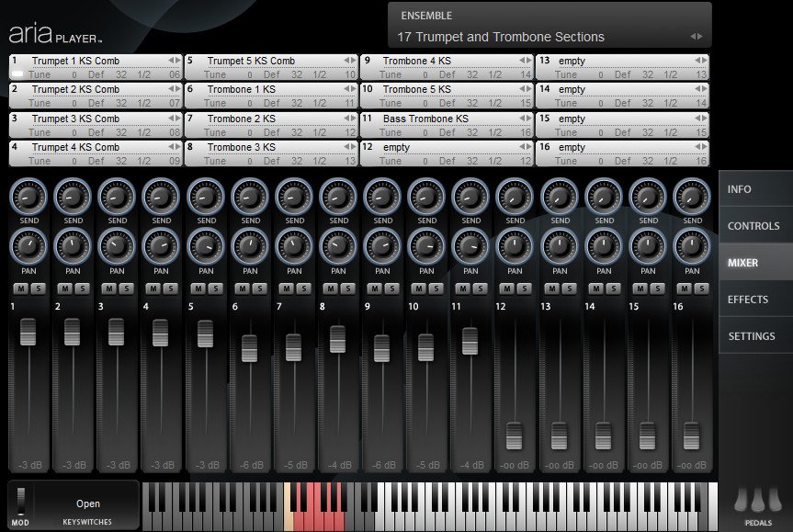Click the SEND knob on channel 14

click(604, 197)
